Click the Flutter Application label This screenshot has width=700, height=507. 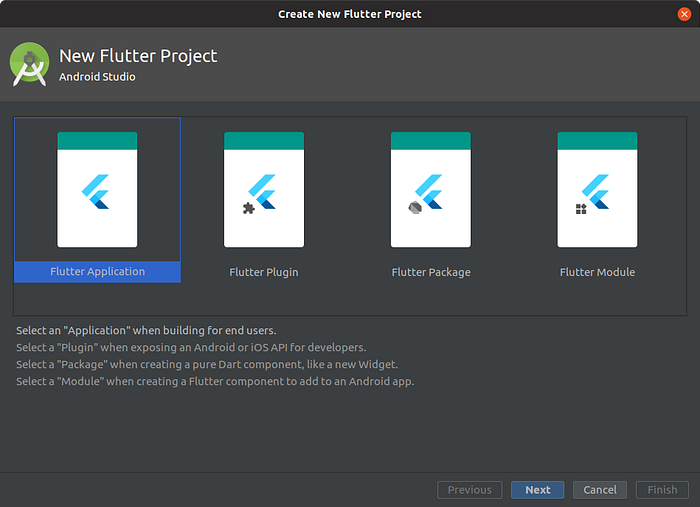click(x=97, y=272)
